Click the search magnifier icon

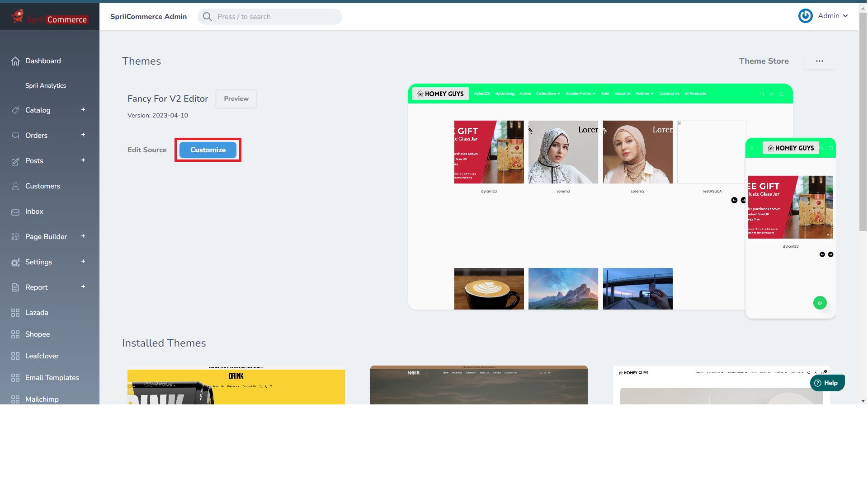[208, 17]
